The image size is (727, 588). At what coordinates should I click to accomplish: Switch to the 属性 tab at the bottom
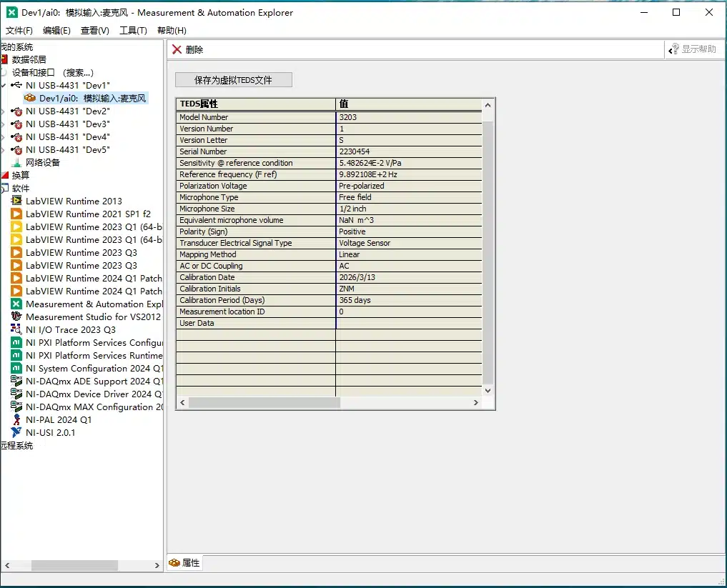click(184, 562)
